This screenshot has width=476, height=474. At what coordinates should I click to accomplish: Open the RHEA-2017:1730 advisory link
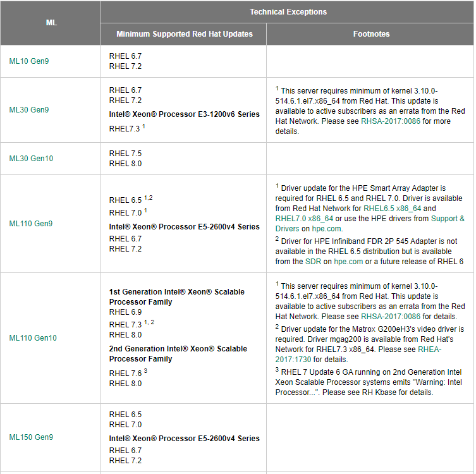[358, 355]
